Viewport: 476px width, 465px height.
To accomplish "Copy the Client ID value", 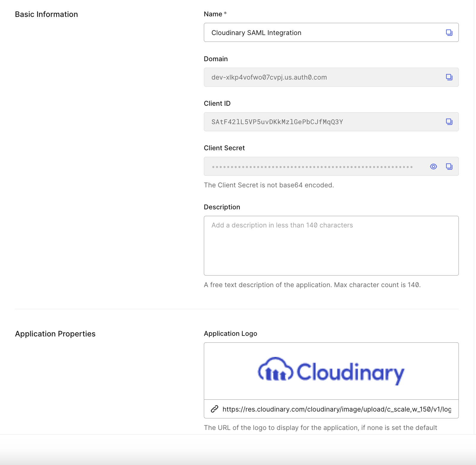I will click(x=449, y=122).
